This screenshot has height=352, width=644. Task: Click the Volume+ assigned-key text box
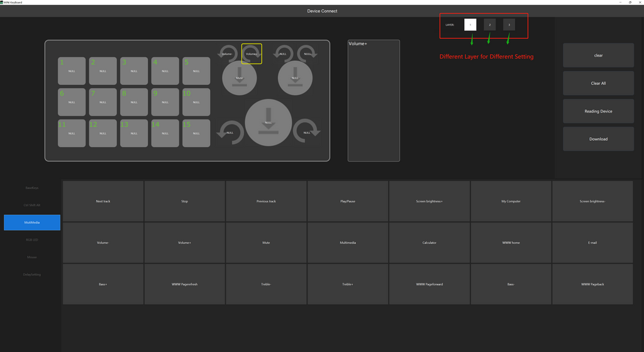tap(374, 101)
